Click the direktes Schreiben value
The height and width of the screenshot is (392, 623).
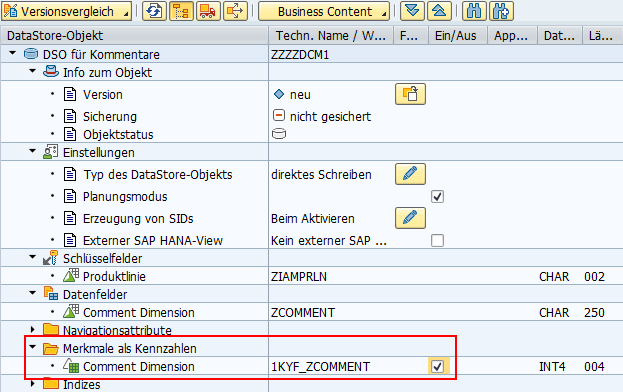[321, 175]
